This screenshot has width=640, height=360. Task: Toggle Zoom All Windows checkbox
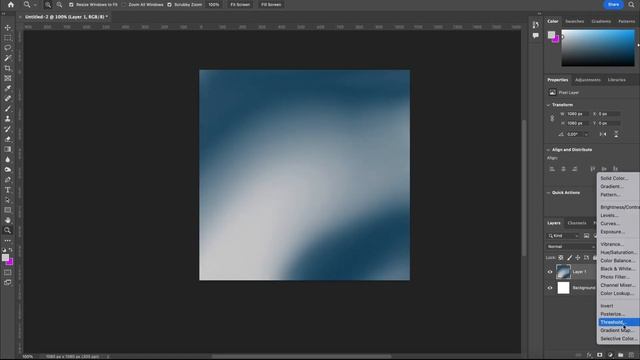pos(124,4)
